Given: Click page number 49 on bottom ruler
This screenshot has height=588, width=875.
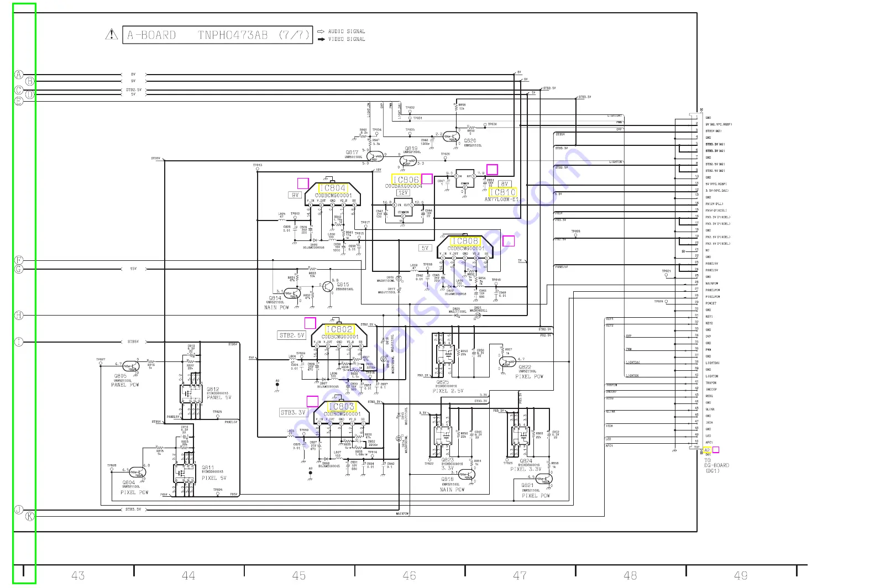Looking at the screenshot, I should point(741,576).
